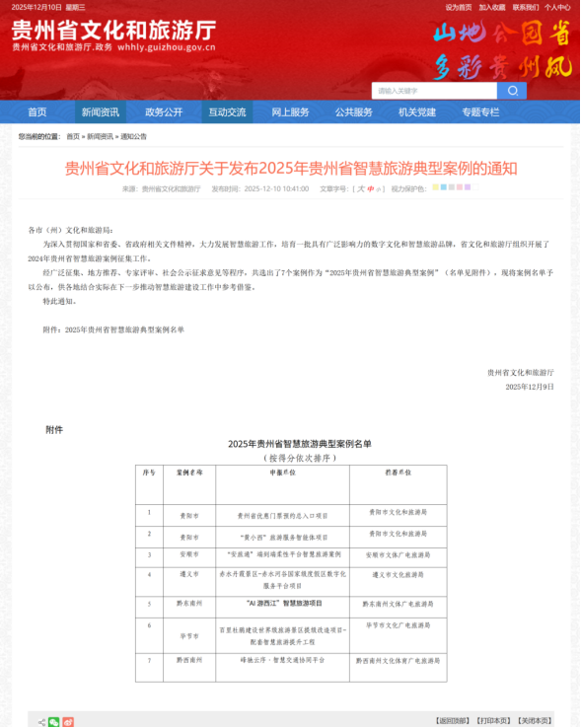Open 首页 in the navigation bar

point(37,111)
